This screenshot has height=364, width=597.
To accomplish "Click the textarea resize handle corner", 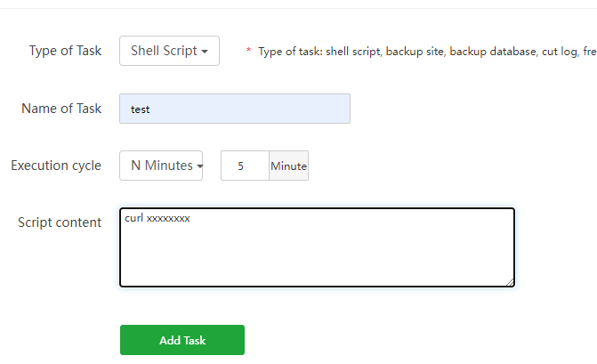I will tap(510, 281).
